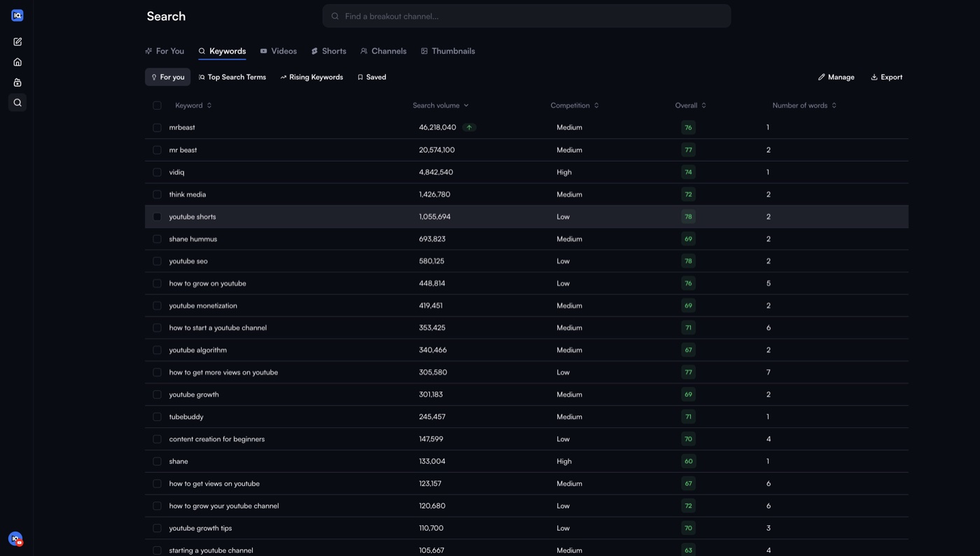Open the account avatar at sidebar bottom

tap(15, 539)
